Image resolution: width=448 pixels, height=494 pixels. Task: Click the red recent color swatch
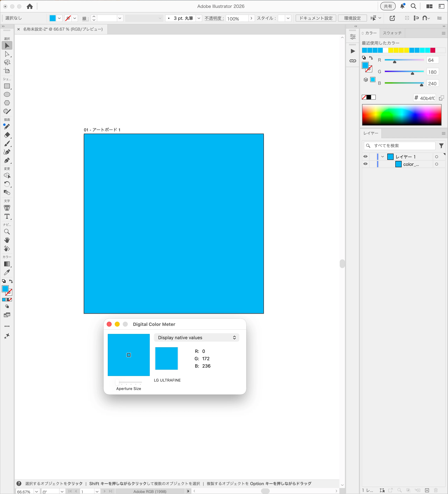coord(433,50)
